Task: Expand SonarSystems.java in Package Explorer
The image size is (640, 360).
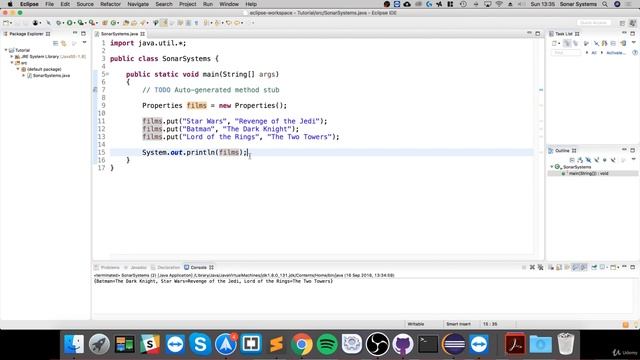Action: click(24, 76)
